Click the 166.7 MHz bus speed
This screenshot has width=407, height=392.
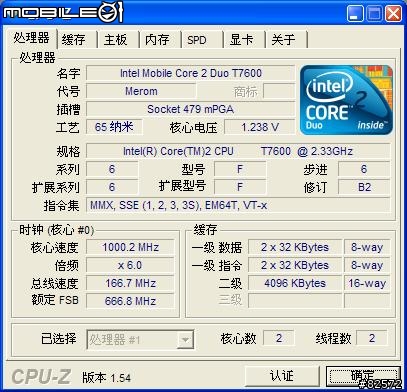click(x=130, y=283)
